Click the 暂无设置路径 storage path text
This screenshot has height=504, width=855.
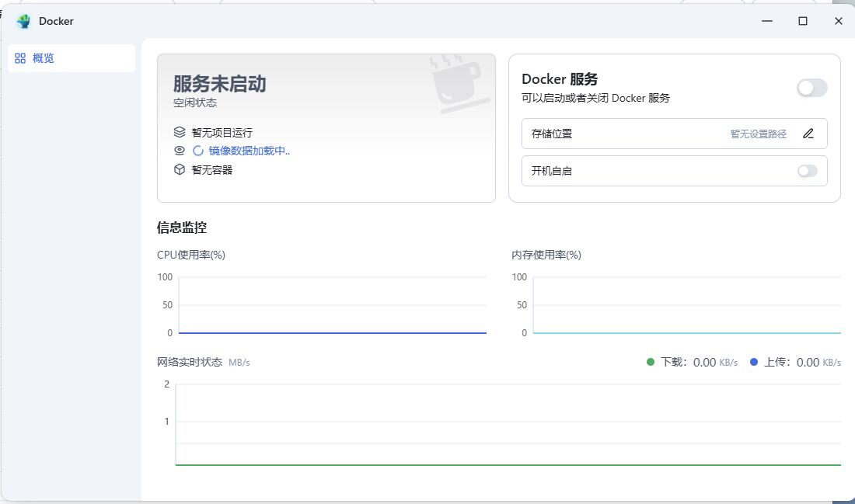pos(758,134)
